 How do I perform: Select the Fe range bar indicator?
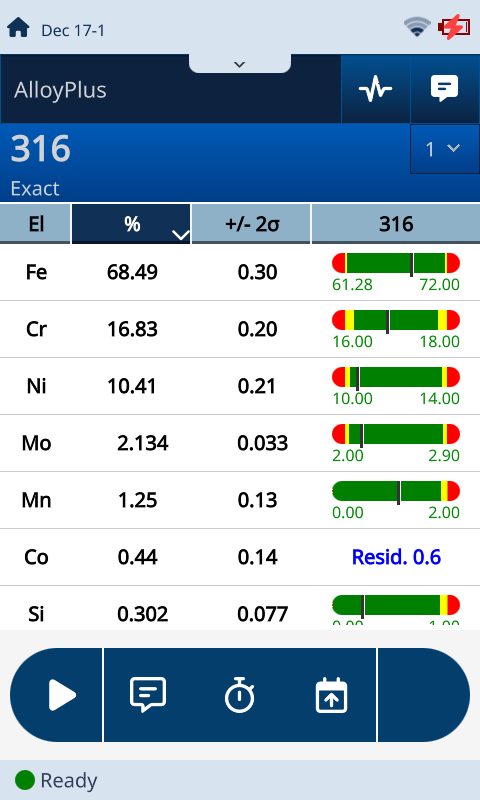point(396,264)
